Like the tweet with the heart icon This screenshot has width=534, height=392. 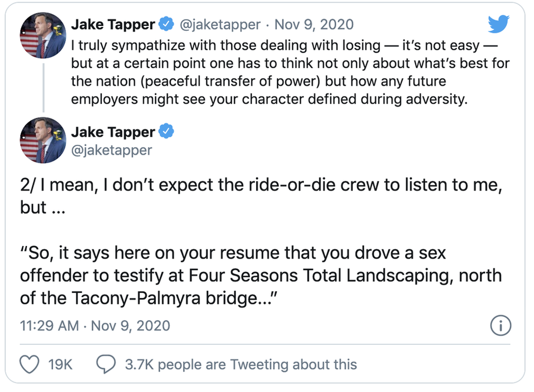pos(29,364)
